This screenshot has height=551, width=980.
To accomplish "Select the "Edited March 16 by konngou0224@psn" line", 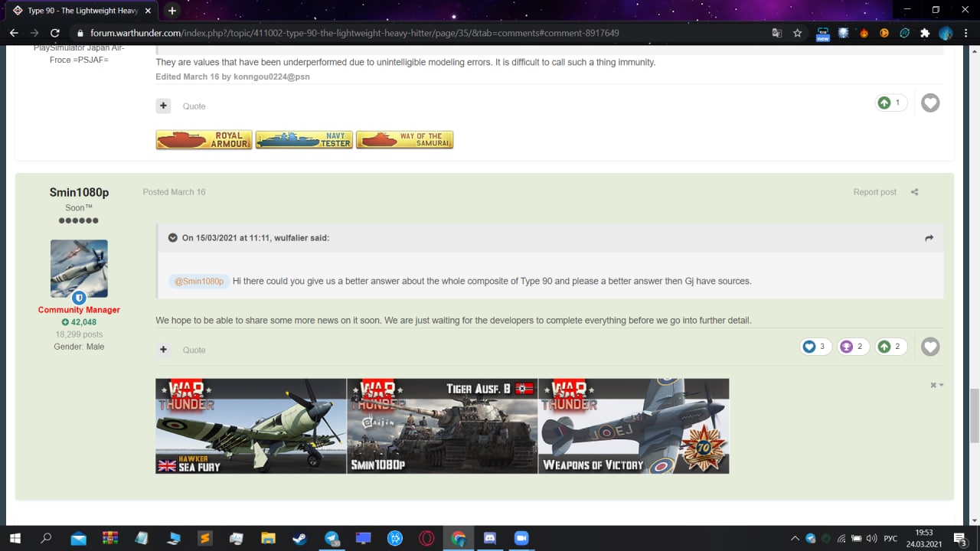I will [233, 77].
